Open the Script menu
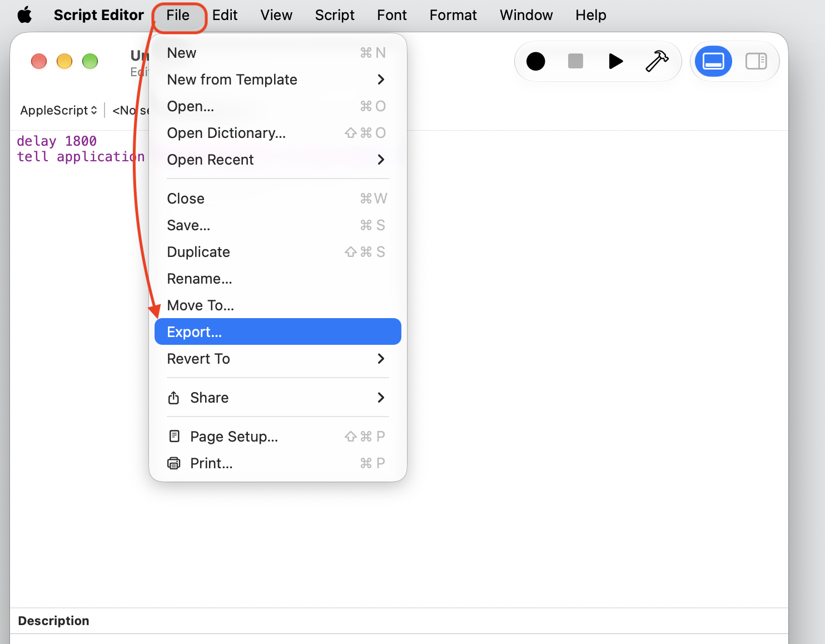This screenshot has height=644, width=825. 335,15
